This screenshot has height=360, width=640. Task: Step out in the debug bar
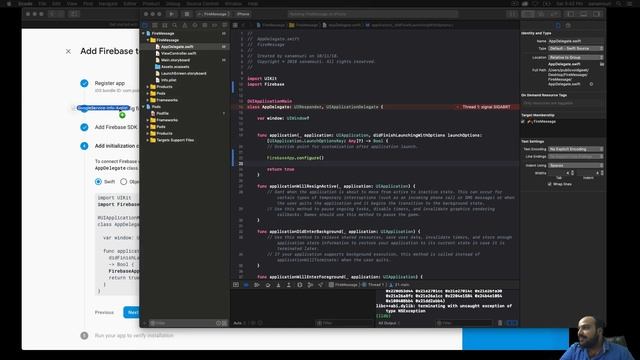pyautogui.click(x=289, y=284)
